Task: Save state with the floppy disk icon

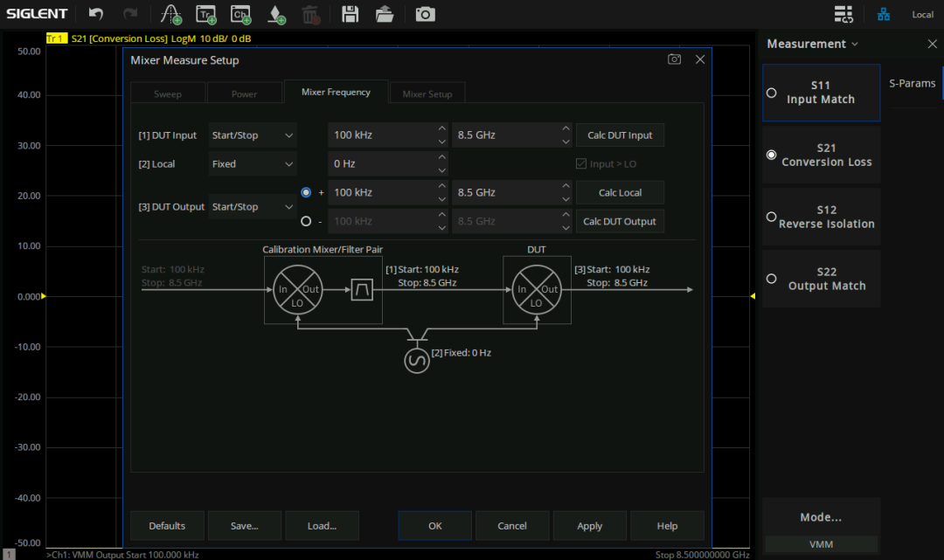Action: 350,14
